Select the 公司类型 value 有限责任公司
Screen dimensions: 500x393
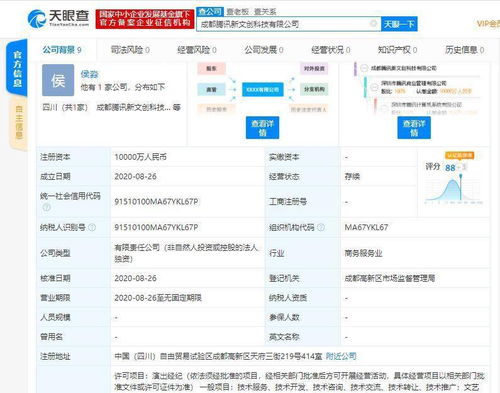coord(187,253)
